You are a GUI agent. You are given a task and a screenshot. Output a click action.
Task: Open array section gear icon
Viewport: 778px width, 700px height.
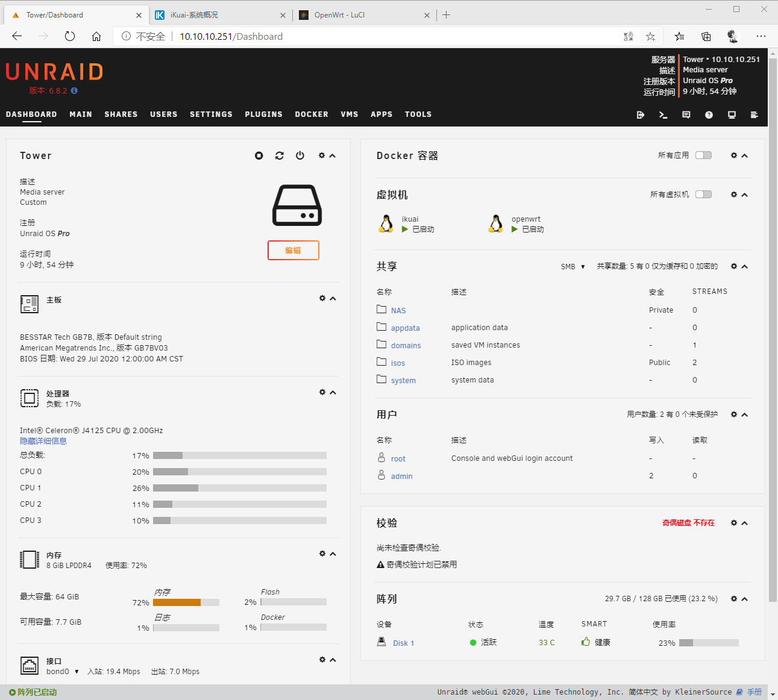tap(734, 599)
